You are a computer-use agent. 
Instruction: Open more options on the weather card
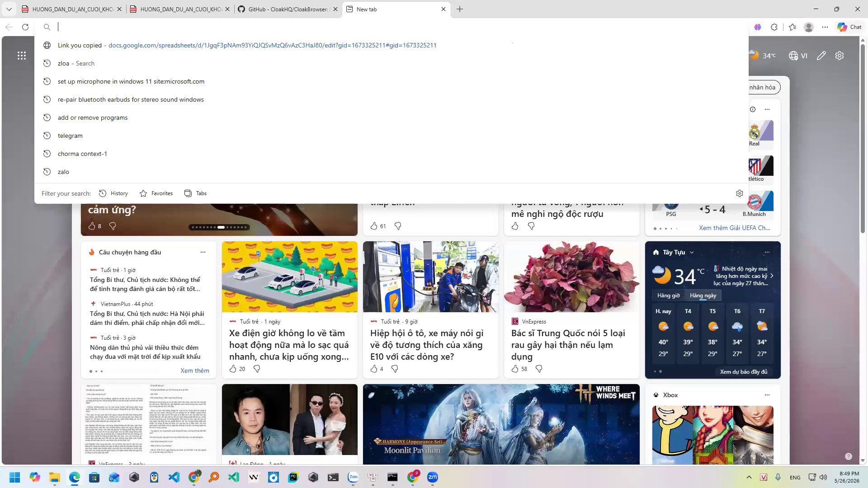click(767, 252)
